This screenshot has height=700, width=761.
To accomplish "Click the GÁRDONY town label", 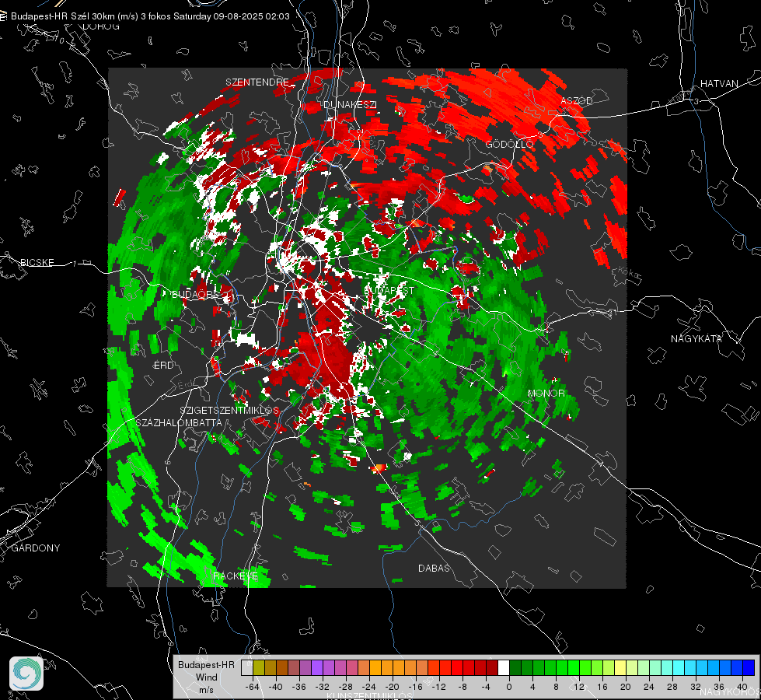I will click(x=36, y=548).
